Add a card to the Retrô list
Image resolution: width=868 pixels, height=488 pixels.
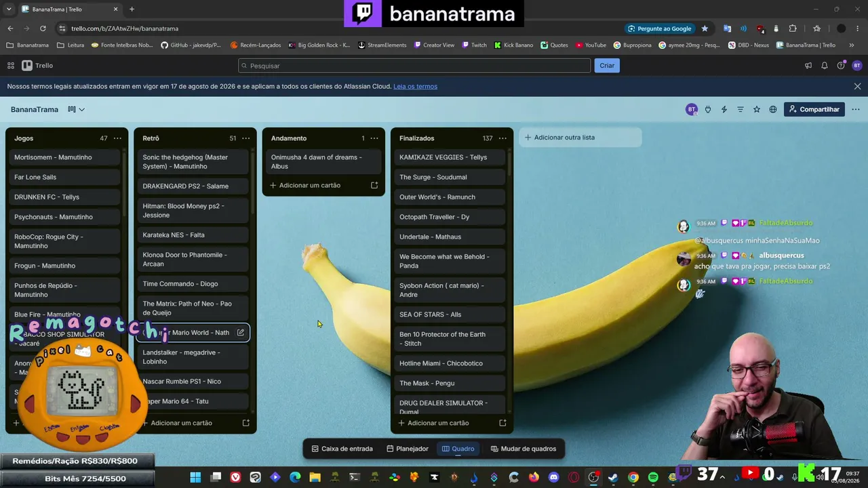coord(181,423)
